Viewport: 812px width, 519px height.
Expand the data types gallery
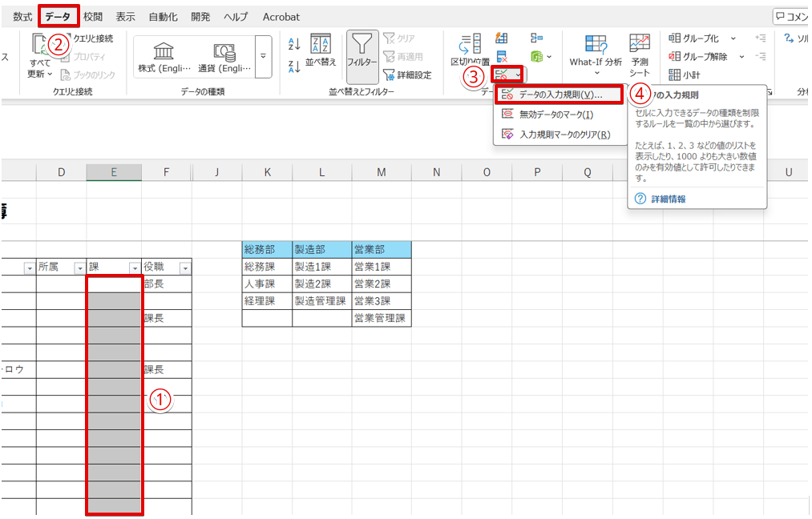pyautogui.click(x=263, y=57)
